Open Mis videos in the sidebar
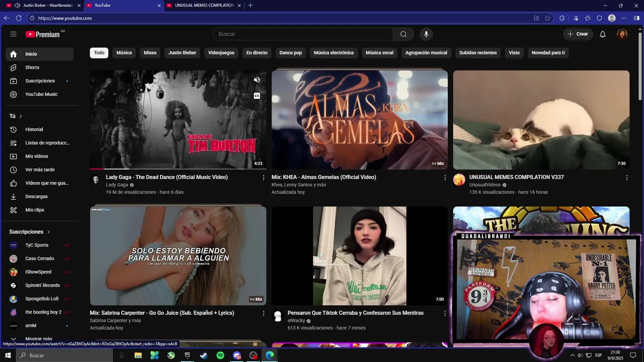Screen dimensions: 644x362 pyautogui.click(x=40, y=156)
